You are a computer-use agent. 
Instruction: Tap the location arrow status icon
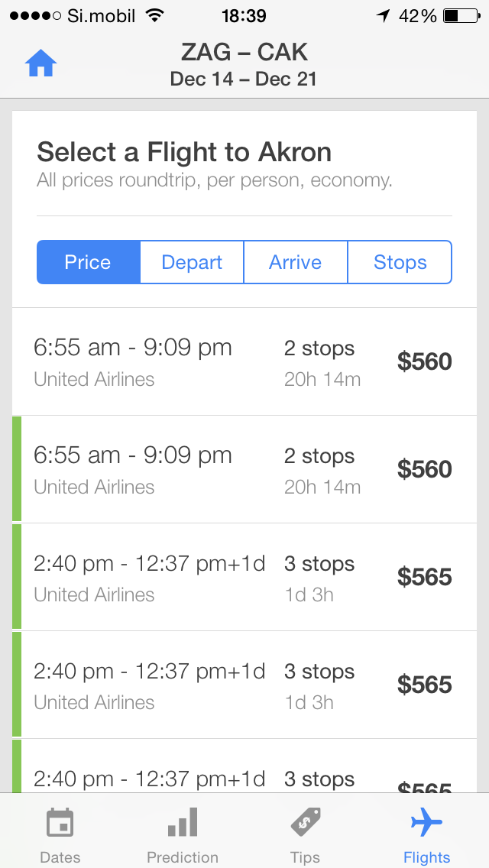coord(383,16)
